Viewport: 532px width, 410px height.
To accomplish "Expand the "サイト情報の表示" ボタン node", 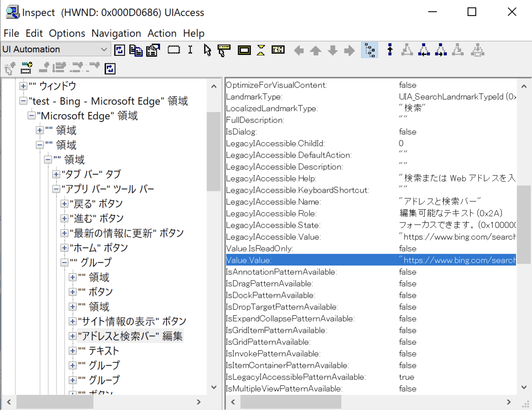I will (x=73, y=321).
